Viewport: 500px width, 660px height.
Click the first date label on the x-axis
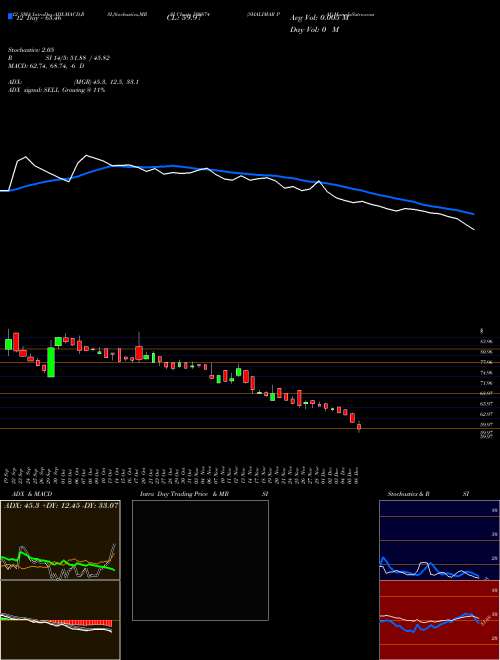click(x=7, y=475)
